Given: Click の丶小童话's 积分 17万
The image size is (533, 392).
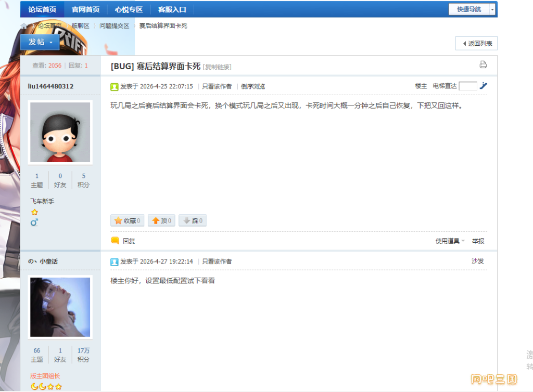Looking at the screenshot, I should tap(84, 350).
